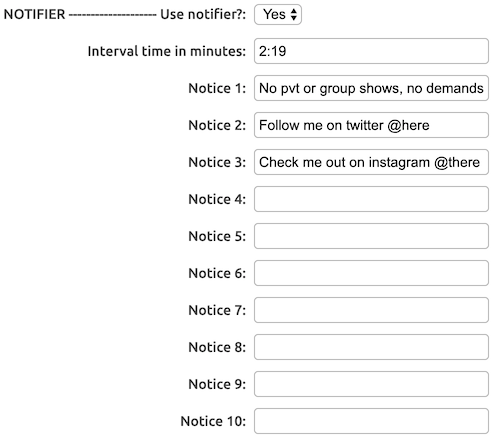Click the Notice 1 label
This screenshot has height=437, width=491.
[x=217, y=88]
